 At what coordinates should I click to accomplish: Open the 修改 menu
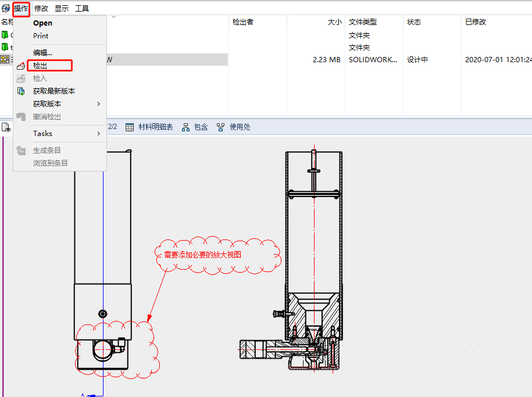(41, 9)
